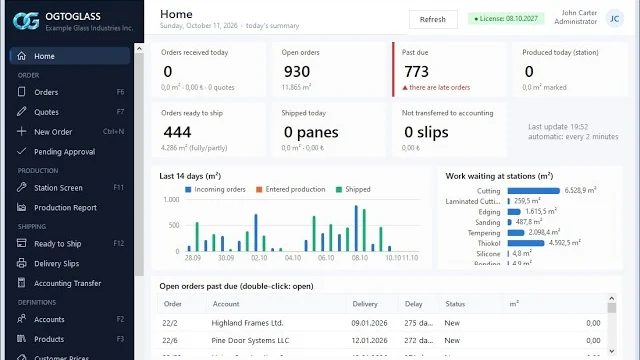This screenshot has width=640, height=360.
Task: Click the Station Screen wrench icon
Action: point(22,187)
